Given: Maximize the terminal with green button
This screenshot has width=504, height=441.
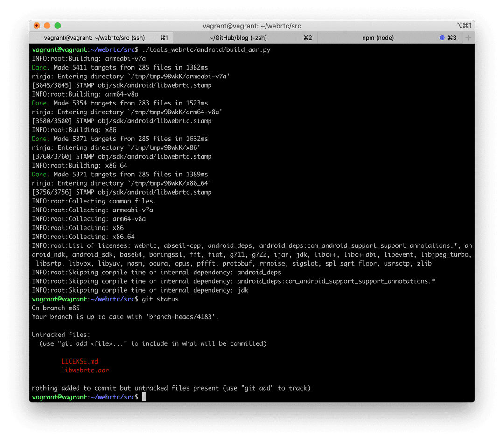Looking at the screenshot, I should tap(57, 26).
